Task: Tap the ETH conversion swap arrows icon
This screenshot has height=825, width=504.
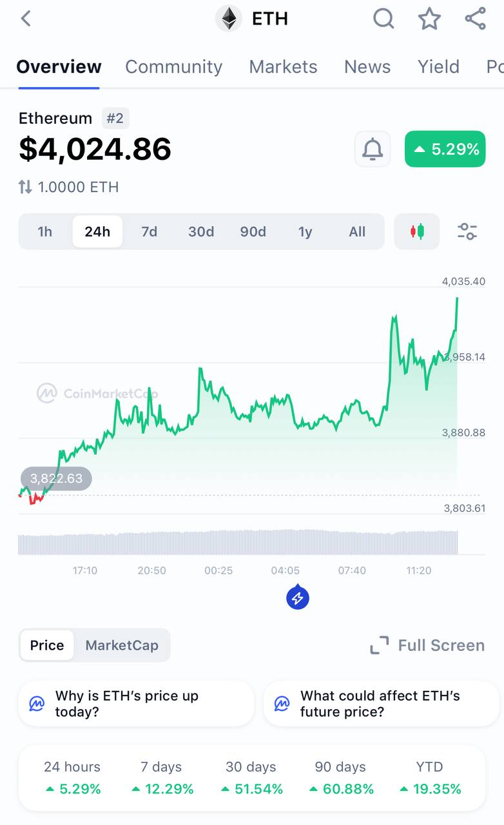Action: click(25, 188)
